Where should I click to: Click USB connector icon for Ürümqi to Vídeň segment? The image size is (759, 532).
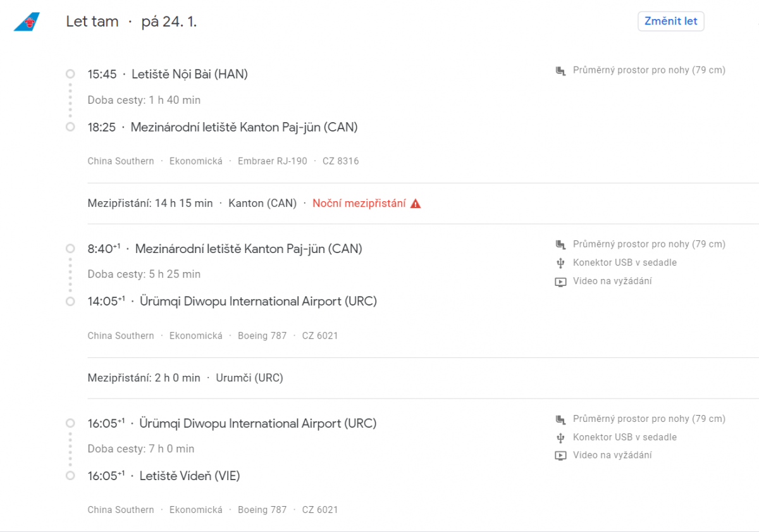tap(560, 438)
